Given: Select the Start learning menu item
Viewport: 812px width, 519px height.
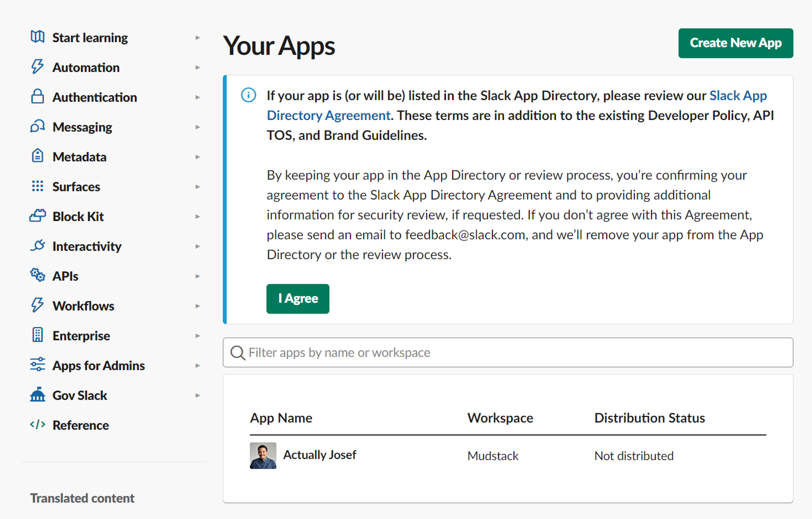Looking at the screenshot, I should (90, 37).
